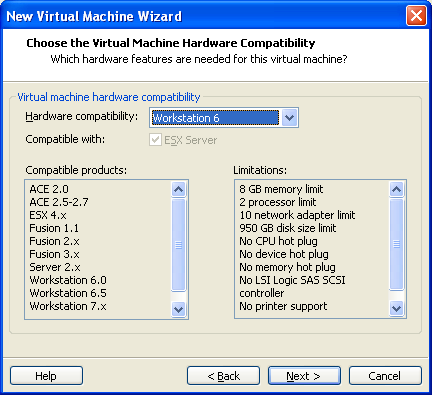Select ACE 2.0 in compatible products
432x395 pixels.
point(49,189)
